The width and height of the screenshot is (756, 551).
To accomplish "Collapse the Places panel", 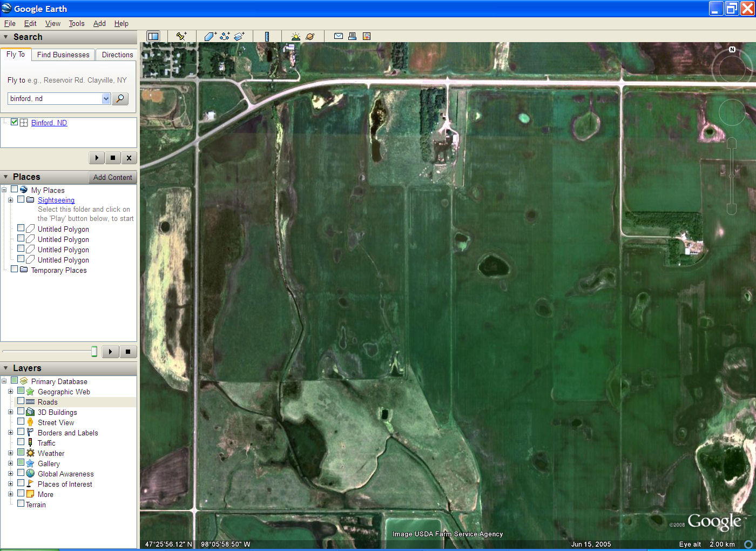I will point(6,177).
